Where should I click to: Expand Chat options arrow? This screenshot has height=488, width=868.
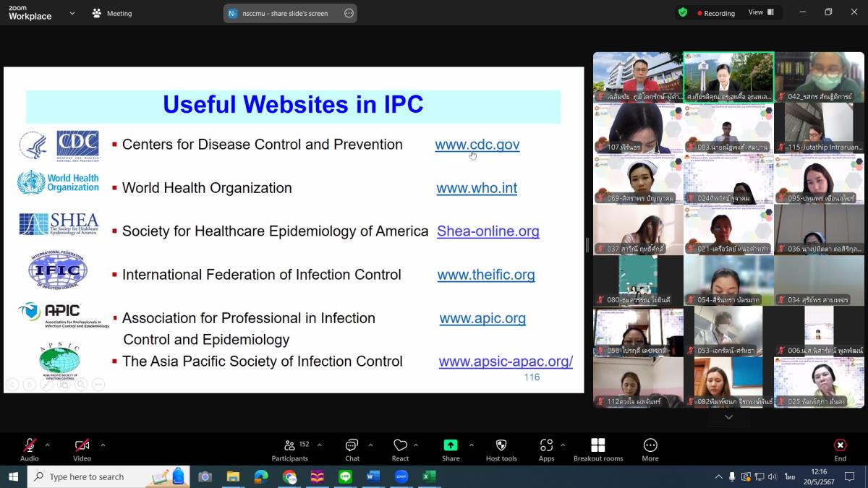[371, 445]
